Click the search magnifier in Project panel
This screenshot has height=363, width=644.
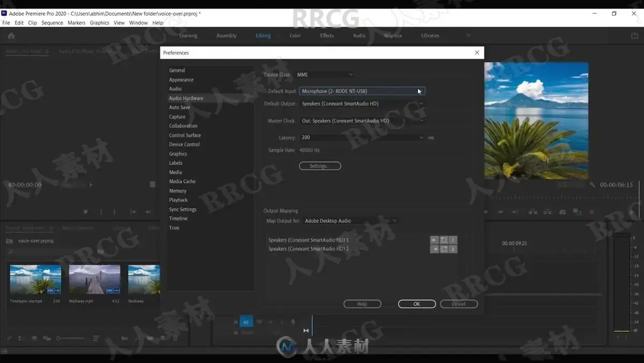pos(10,251)
